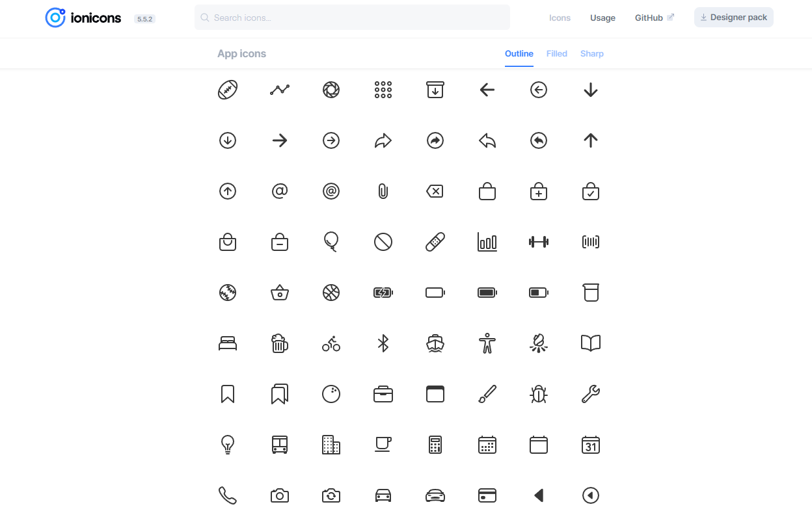The width and height of the screenshot is (812, 524).
Task: Switch to the Filled tab
Action: point(557,53)
